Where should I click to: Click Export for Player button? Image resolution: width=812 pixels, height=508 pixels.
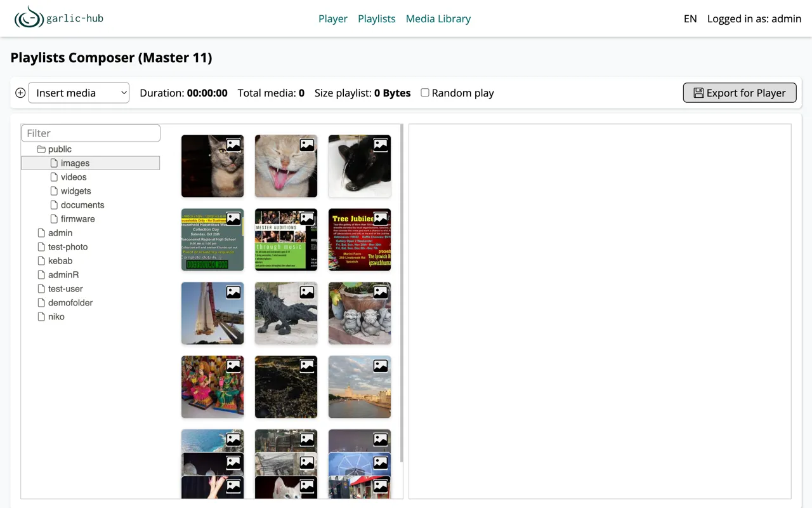coord(740,93)
